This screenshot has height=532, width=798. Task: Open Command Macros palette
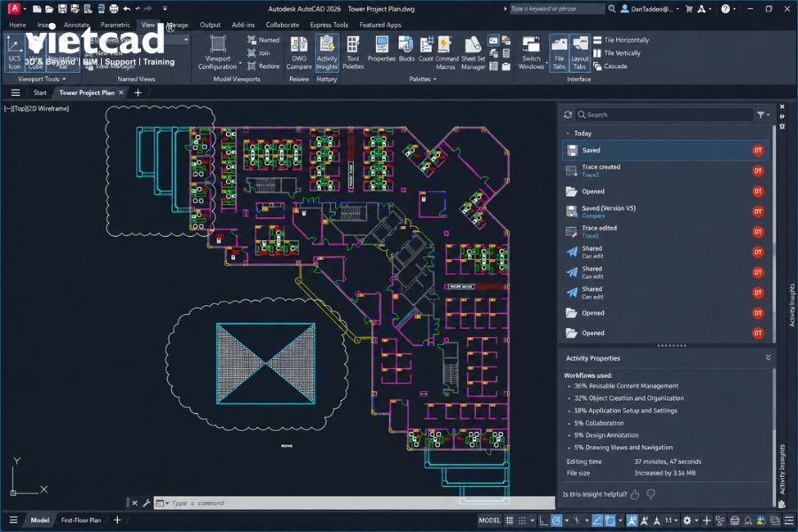[446, 53]
